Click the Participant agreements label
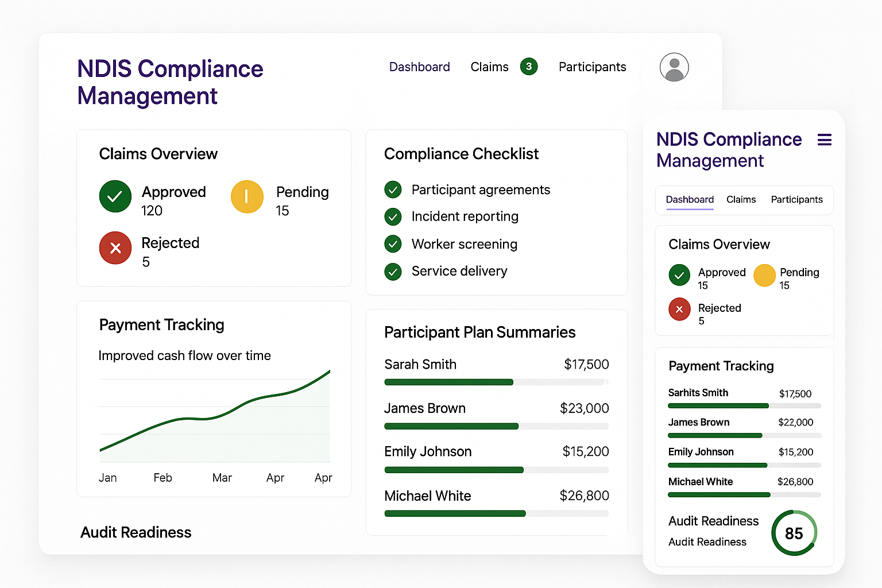The width and height of the screenshot is (882, 588). (x=481, y=190)
